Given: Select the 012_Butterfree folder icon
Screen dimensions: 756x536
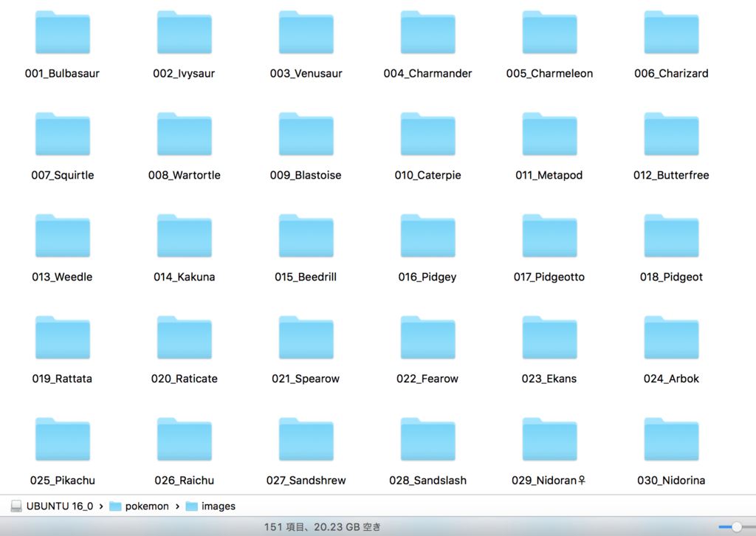Looking at the screenshot, I should 671,134.
